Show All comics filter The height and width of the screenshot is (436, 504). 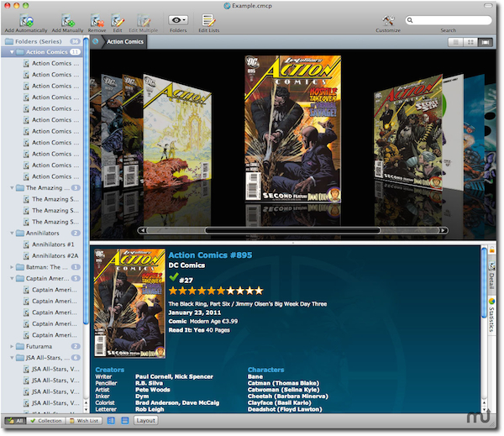click(x=15, y=421)
